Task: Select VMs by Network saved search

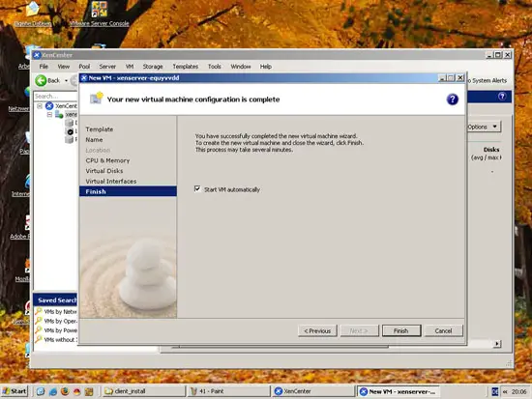Action: pos(56,311)
